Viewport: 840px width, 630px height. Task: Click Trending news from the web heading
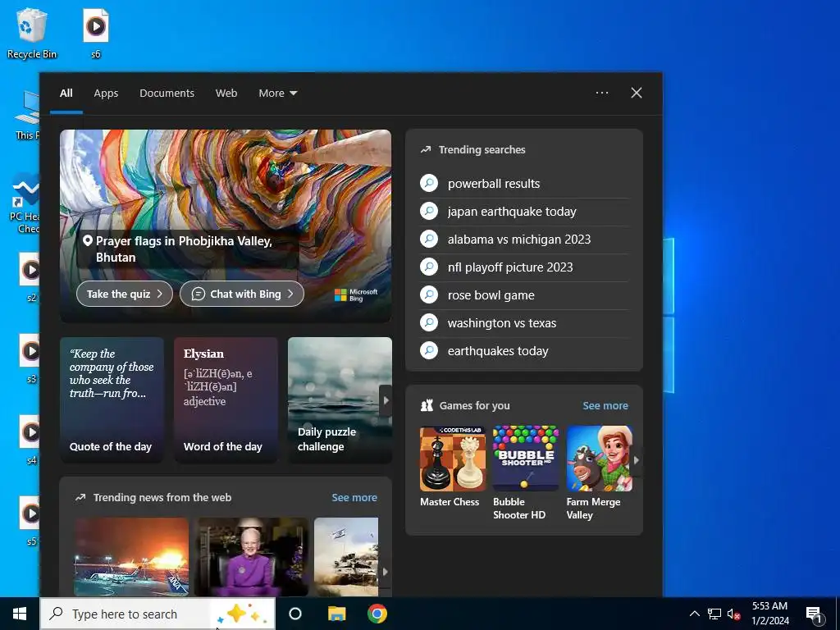(x=162, y=497)
